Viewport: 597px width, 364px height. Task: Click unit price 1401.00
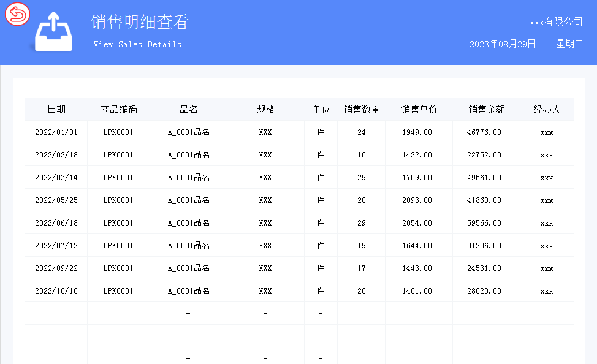pos(417,291)
